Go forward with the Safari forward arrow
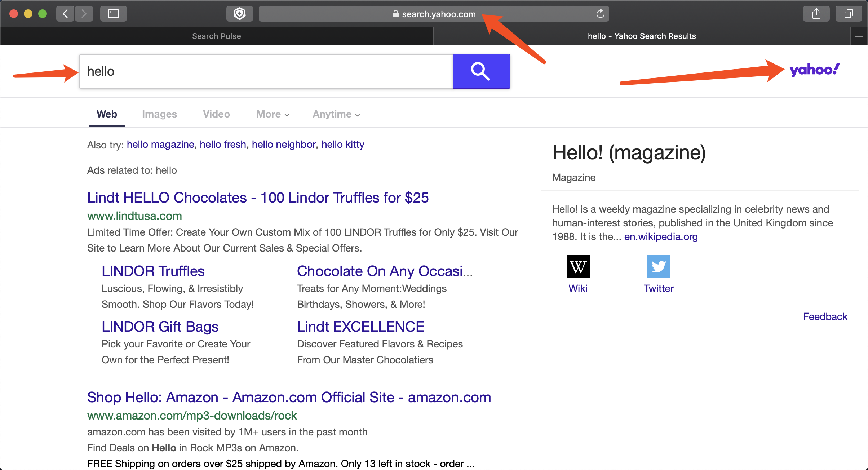The height and width of the screenshot is (470, 868). (84, 14)
